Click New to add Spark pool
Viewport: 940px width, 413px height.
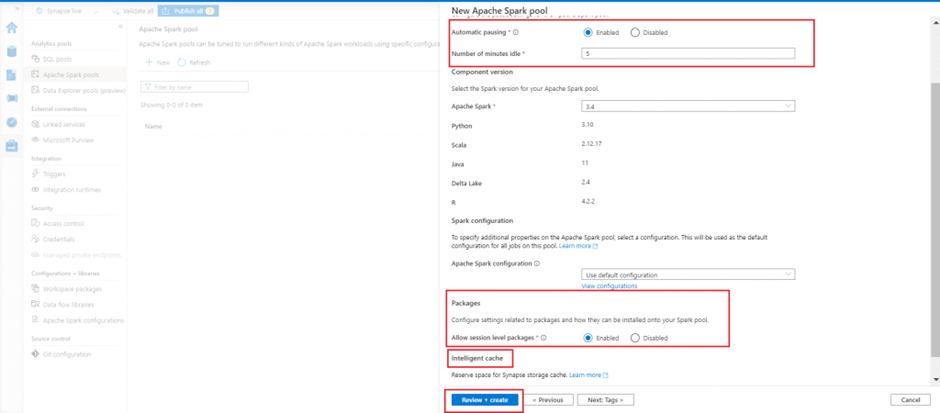(158, 62)
